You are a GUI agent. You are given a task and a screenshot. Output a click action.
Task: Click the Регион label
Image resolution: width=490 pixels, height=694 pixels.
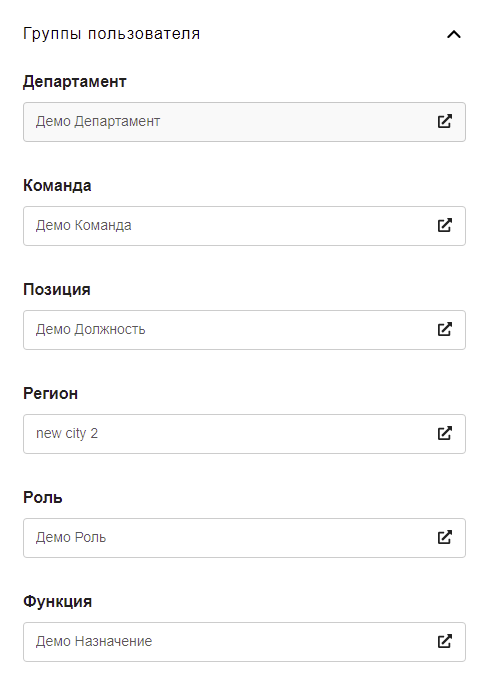click(x=50, y=393)
